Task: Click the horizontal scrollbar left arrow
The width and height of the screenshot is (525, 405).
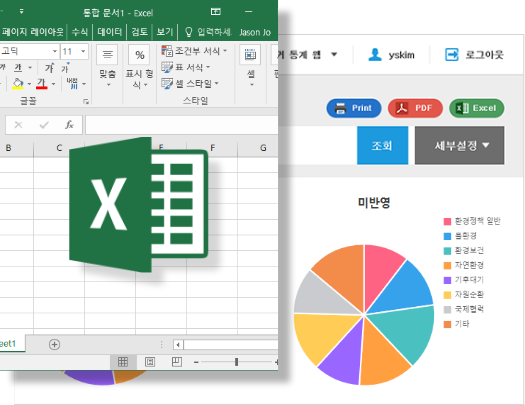Action: click(x=178, y=344)
